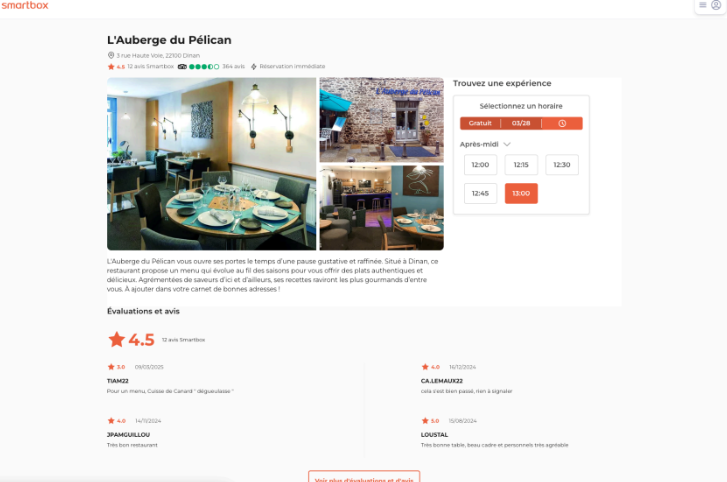Open the hamburger menu icon

coord(703,5)
